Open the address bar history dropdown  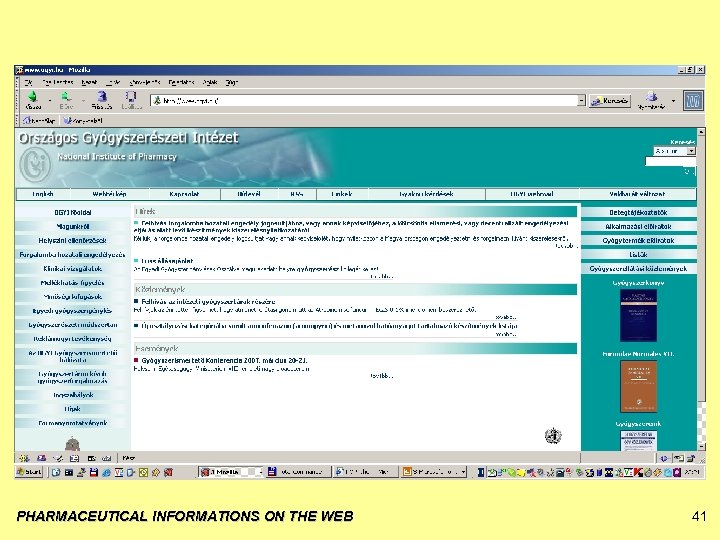581,101
